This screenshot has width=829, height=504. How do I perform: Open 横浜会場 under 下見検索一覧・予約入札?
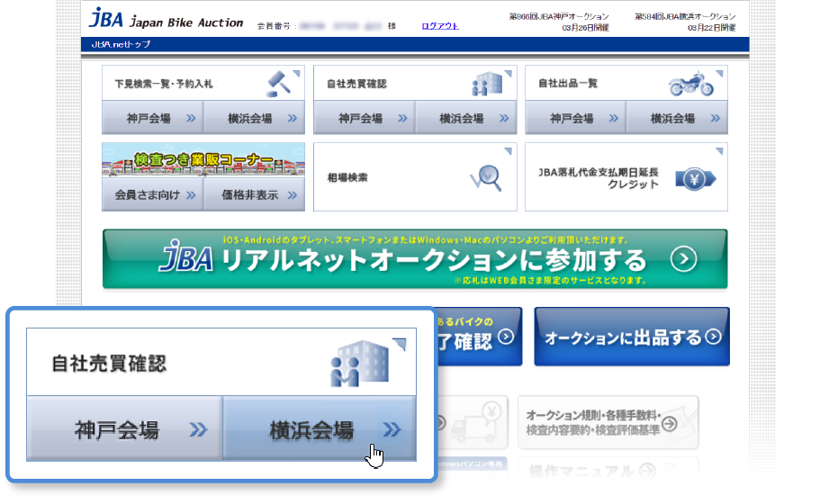[x=255, y=118]
